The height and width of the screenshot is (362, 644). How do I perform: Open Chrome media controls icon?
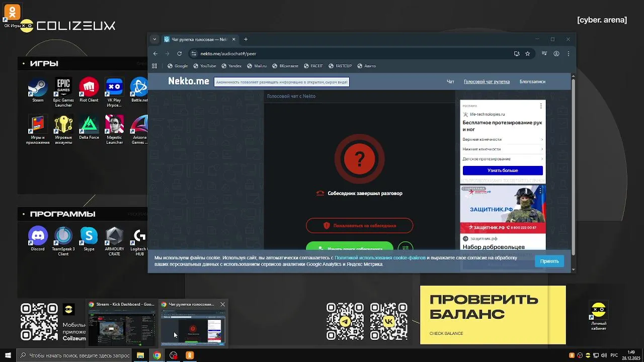[x=544, y=54]
